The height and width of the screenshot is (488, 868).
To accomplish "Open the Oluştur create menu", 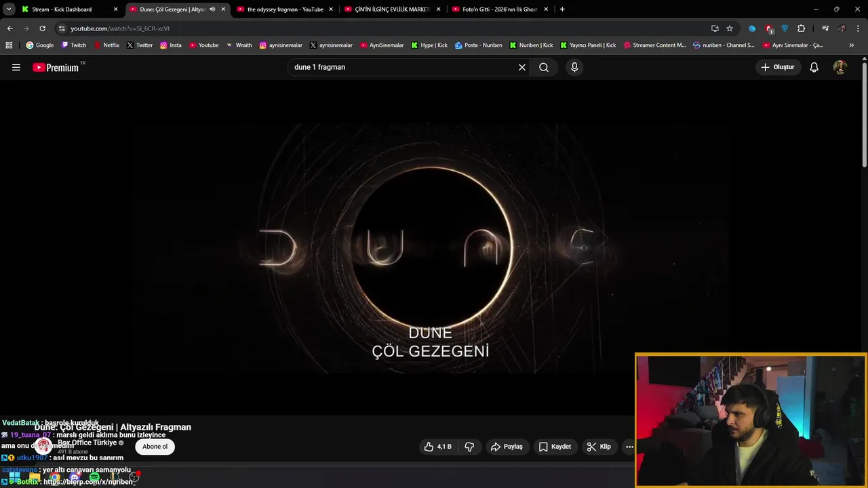I will click(x=778, y=67).
